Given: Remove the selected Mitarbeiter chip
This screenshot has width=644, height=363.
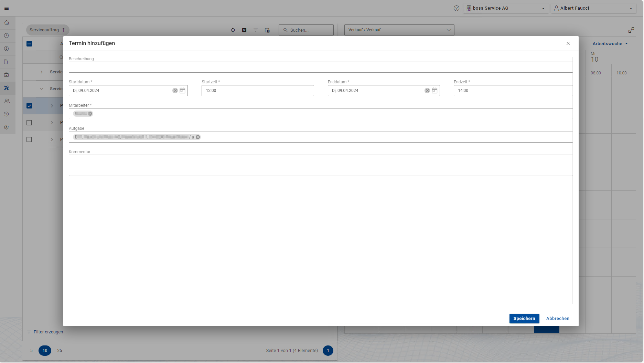Looking at the screenshot, I should (90, 114).
